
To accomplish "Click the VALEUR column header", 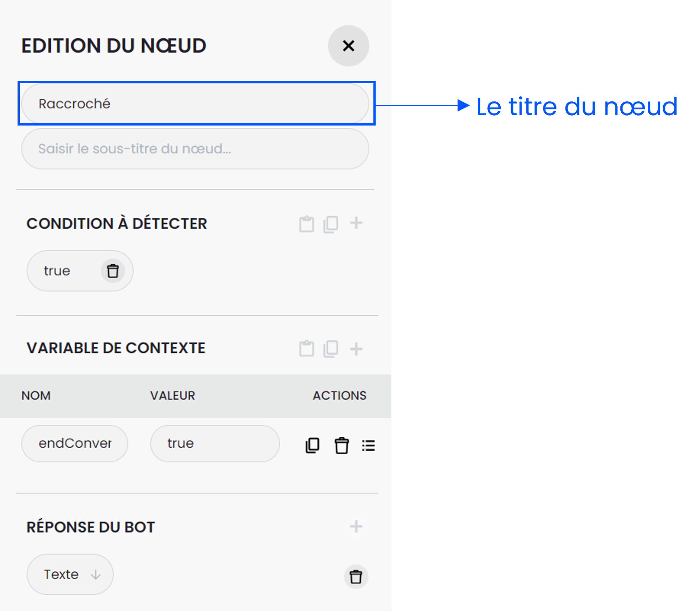I will (172, 395).
